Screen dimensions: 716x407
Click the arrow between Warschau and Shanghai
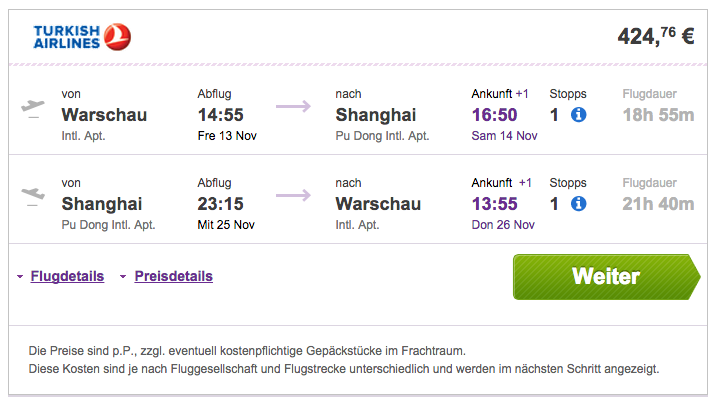(x=293, y=106)
